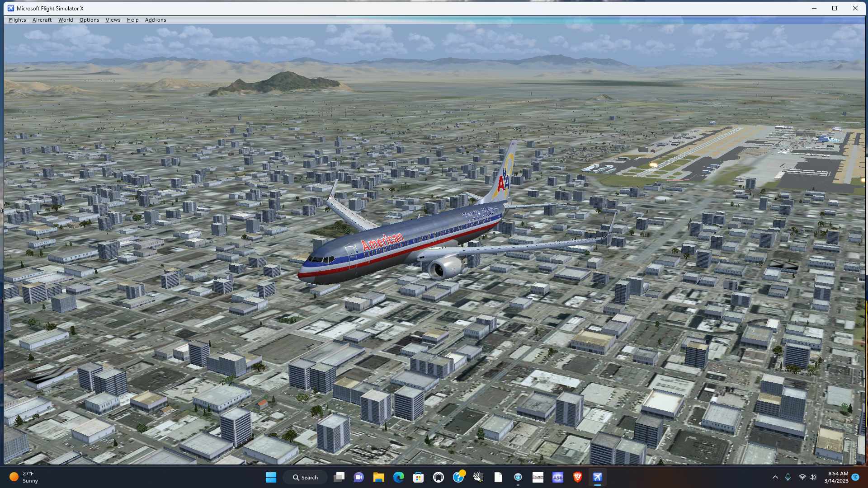Minimize the Flight Simulator X window
The height and width of the screenshot is (488, 868).
pyautogui.click(x=814, y=8)
